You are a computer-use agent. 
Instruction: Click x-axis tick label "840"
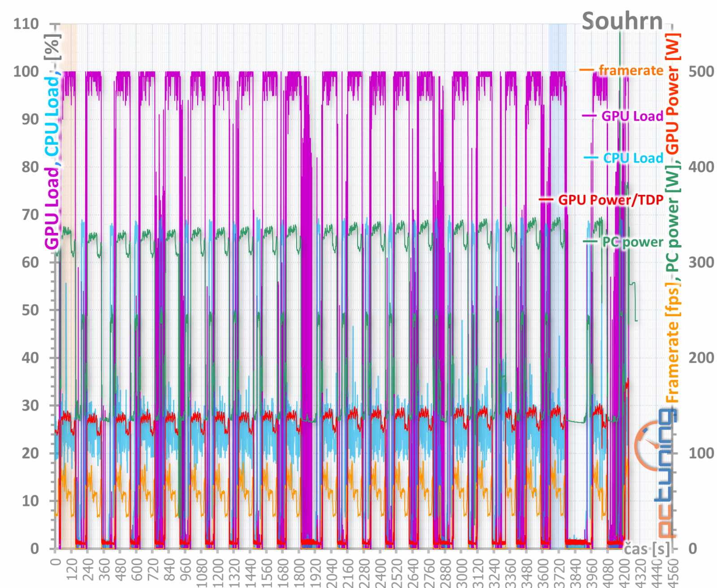click(169, 571)
